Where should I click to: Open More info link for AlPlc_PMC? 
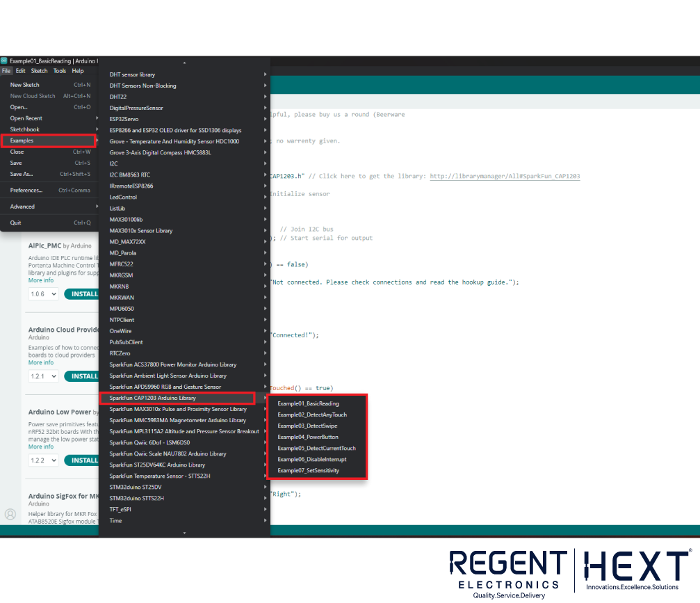tap(41, 280)
